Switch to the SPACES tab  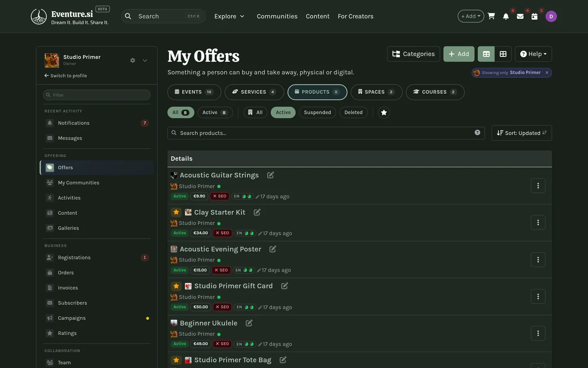(x=376, y=92)
